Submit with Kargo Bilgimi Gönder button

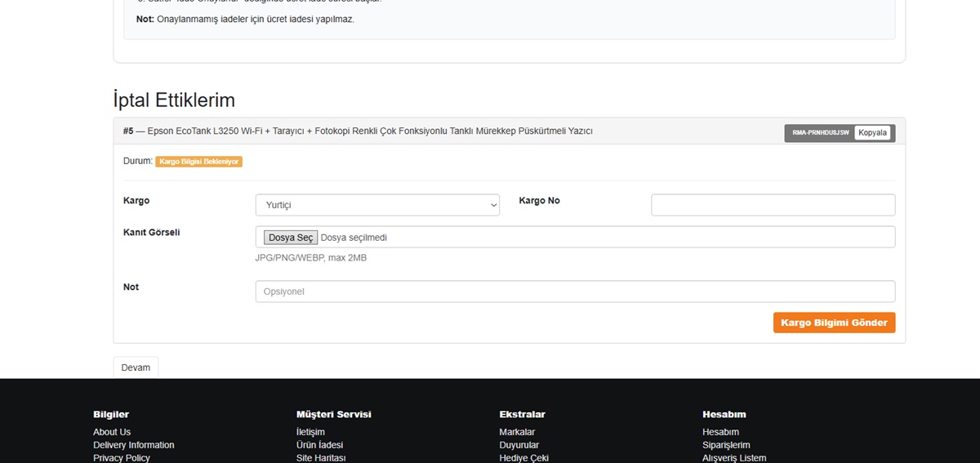[834, 323]
